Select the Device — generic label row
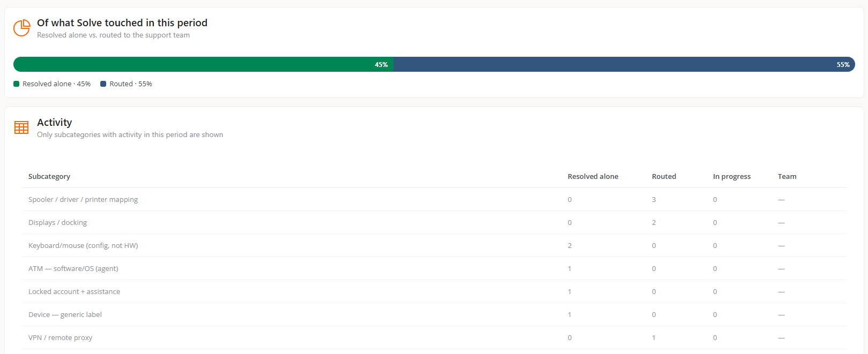Image resolution: width=868 pixels, height=354 pixels. [x=434, y=314]
